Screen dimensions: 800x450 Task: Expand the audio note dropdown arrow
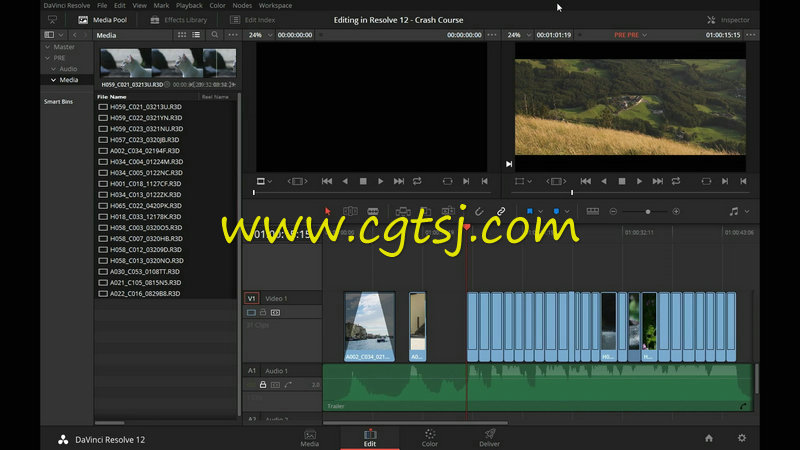(x=747, y=211)
